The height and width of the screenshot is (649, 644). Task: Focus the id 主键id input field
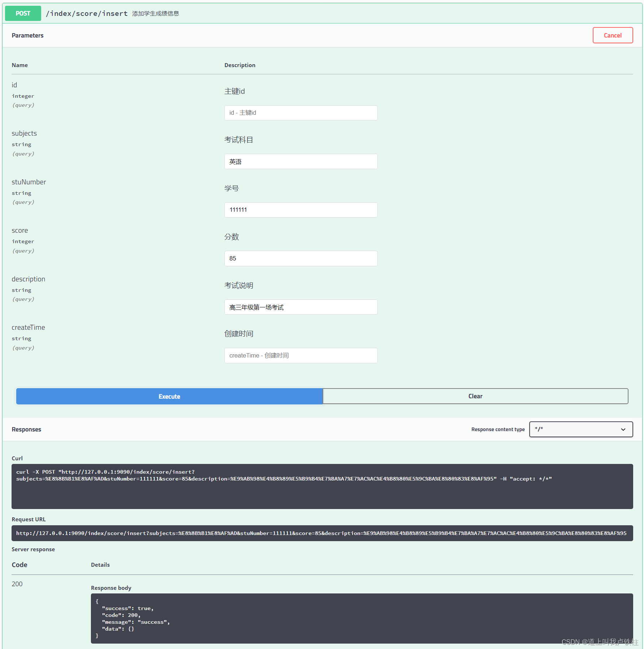[x=301, y=113]
